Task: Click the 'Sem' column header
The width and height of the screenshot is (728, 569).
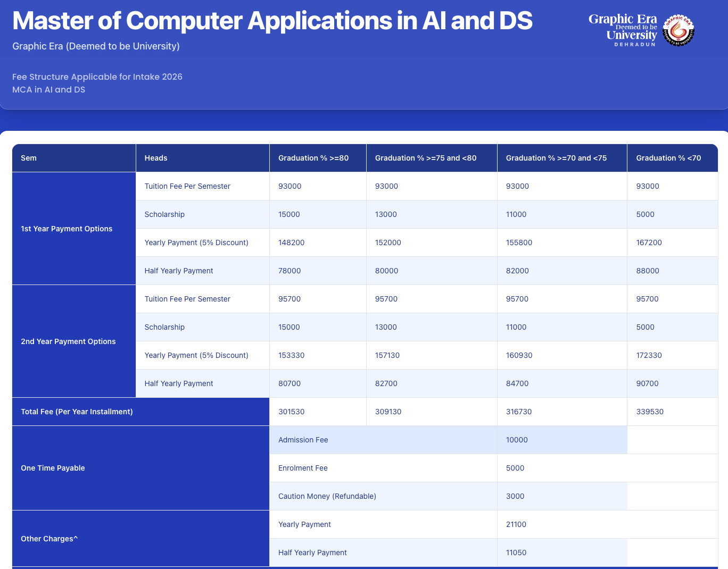Action: 29,158
